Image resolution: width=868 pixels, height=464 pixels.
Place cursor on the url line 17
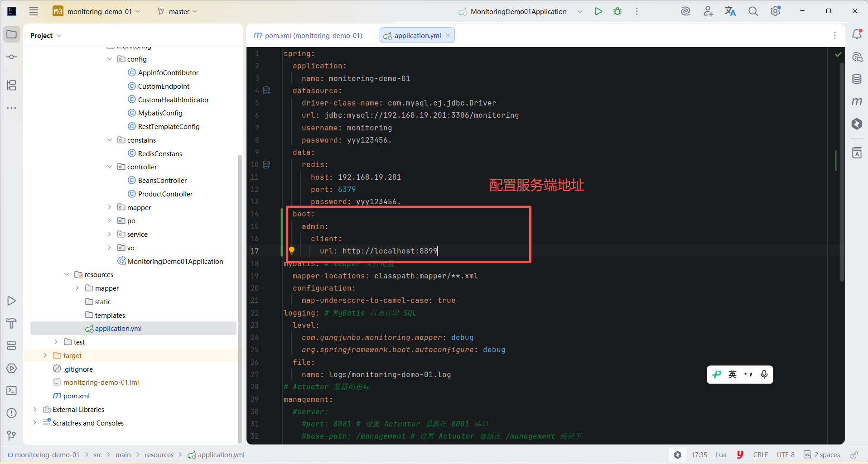378,251
